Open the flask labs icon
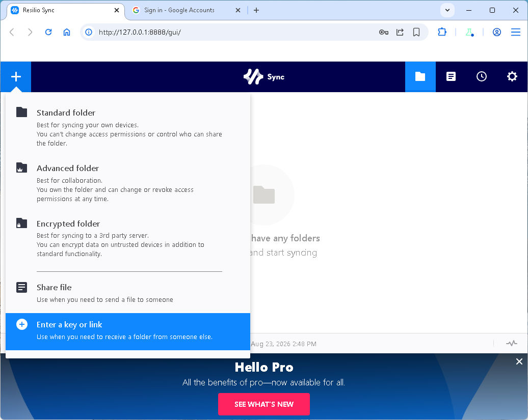Screen dimensions: 528x420 pos(469,32)
